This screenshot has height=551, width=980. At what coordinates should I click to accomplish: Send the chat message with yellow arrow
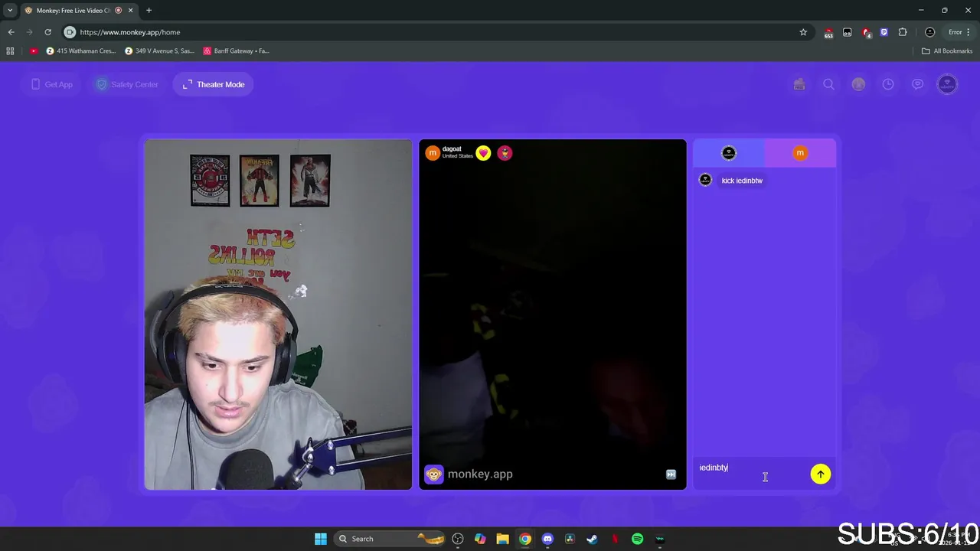click(x=821, y=474)
